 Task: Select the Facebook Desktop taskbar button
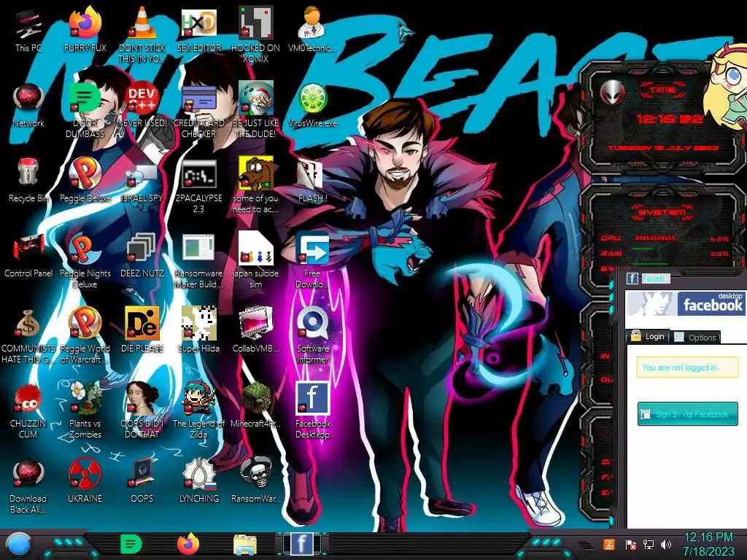coord(302,544)
